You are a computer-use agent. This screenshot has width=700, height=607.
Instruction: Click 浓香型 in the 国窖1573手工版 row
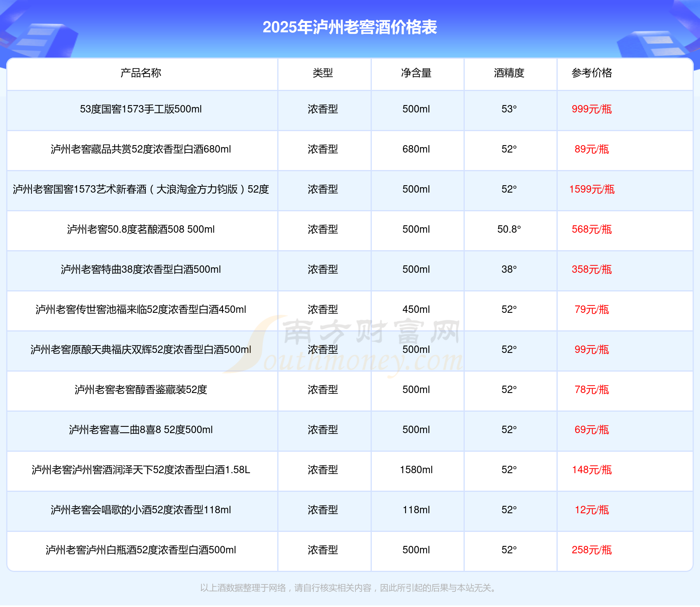(x=323, y=109)
